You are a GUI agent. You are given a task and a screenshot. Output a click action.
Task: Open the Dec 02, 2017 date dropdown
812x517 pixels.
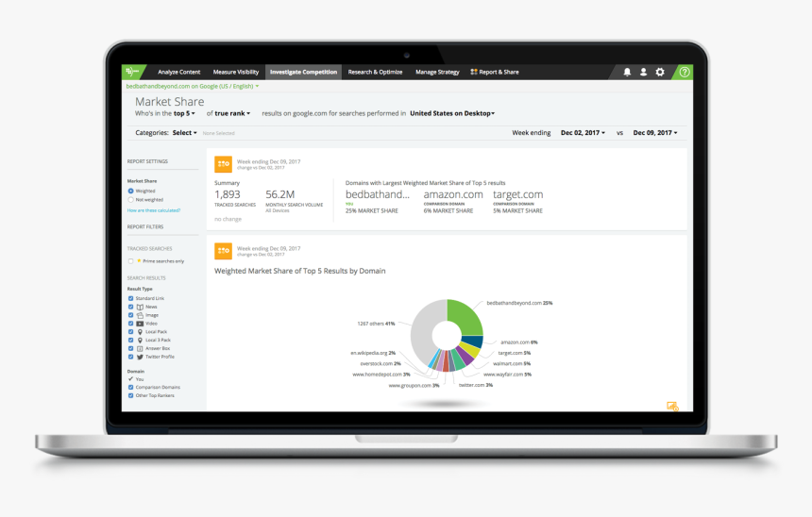[x=583, y=133]
